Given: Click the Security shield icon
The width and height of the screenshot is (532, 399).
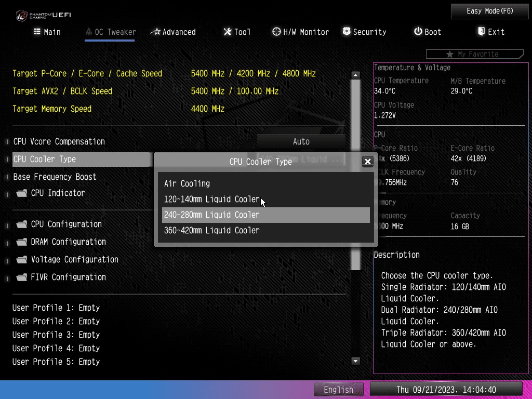Looking at the screenshot, I should (x=347, y=32).
